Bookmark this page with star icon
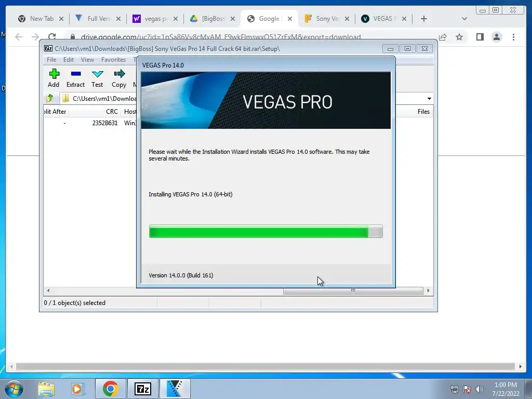The height and width of the screenshot is (399, 532). [x=459, y=37]
